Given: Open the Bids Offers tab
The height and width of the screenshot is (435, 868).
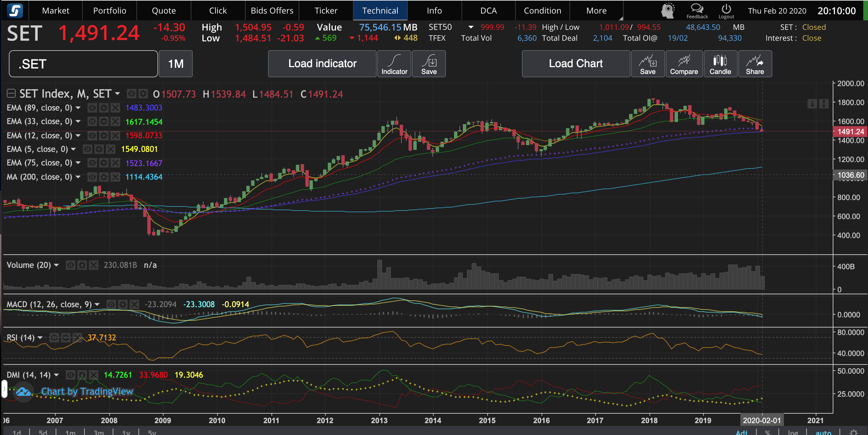Looking at the screenshot, I should click(x=272, y=11).
